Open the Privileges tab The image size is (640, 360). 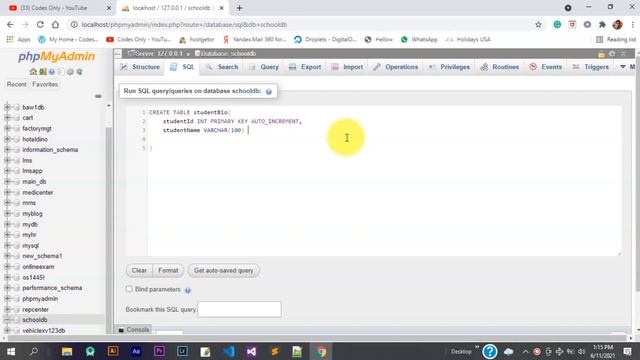[449, 67]
